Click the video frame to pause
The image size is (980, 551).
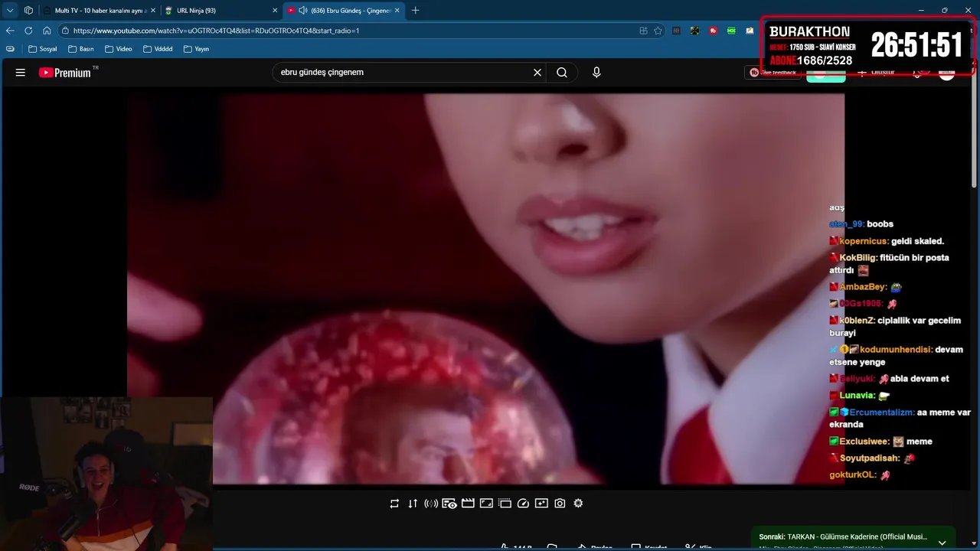(x=485, y=289)
